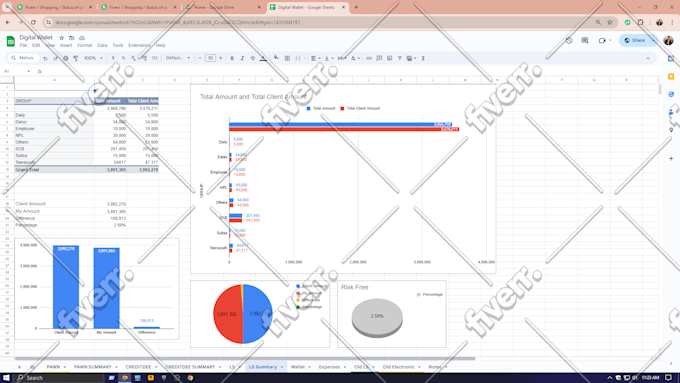This screenshot has width=680, height=383.
Task: Click the Functions sigma icon
Action: tap(423, 58)
